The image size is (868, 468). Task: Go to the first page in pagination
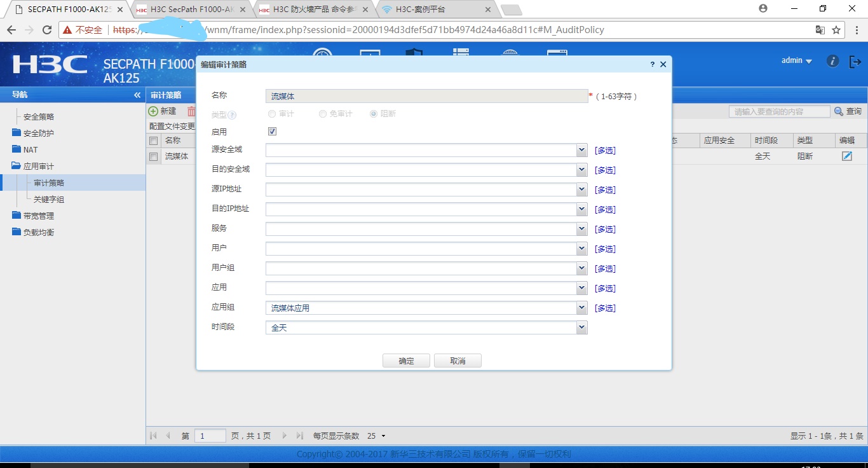pos(153,436)
